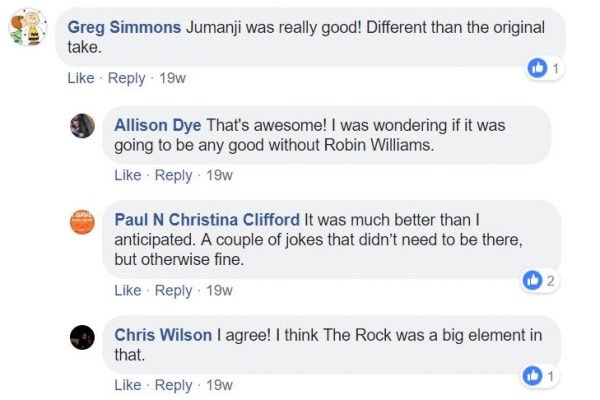Viewport: 600px width, 400px height.
Task: Open Chris Wilson's dark profile picture
Action: coord(82,337)
